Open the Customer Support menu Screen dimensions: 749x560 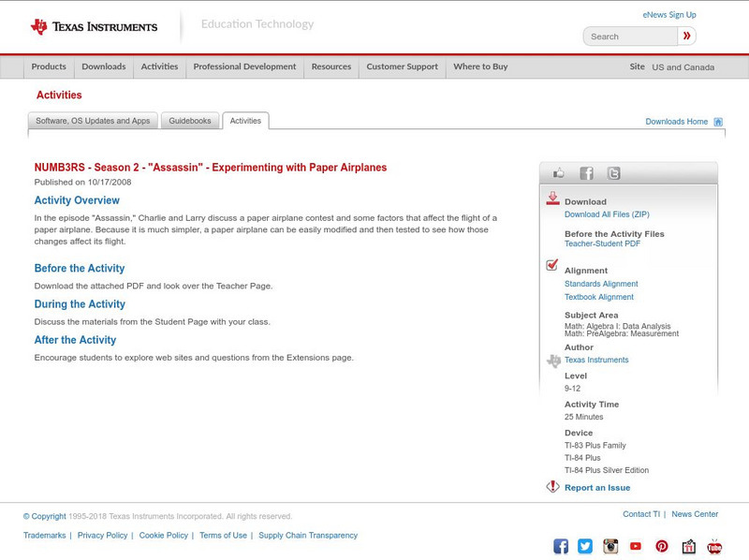pyautogui.click(x=403, y=66)
